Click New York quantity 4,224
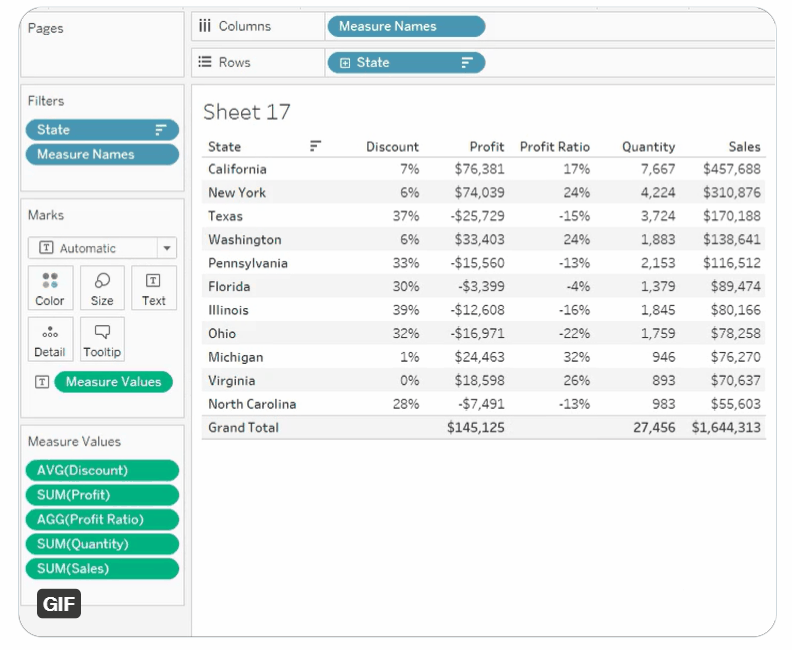 coord(658,192)
